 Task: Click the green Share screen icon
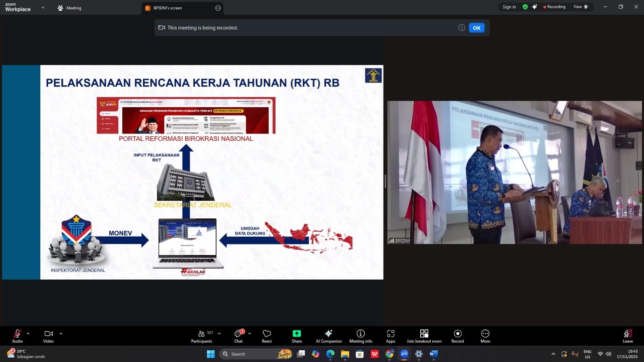point(297,334)
